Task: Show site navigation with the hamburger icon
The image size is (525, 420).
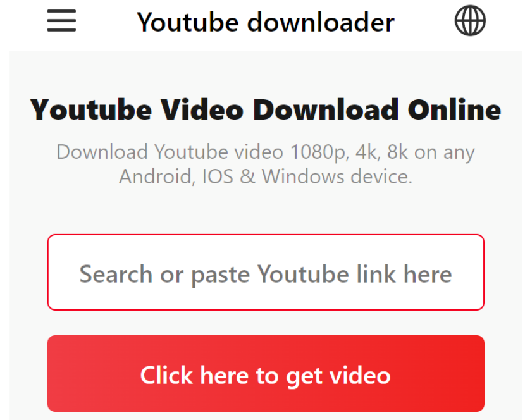Action: [61, 21]
